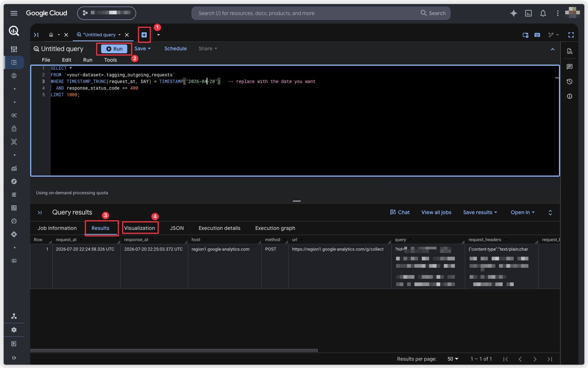
Task: Collapse the query header with chevron
Action: 552,49
